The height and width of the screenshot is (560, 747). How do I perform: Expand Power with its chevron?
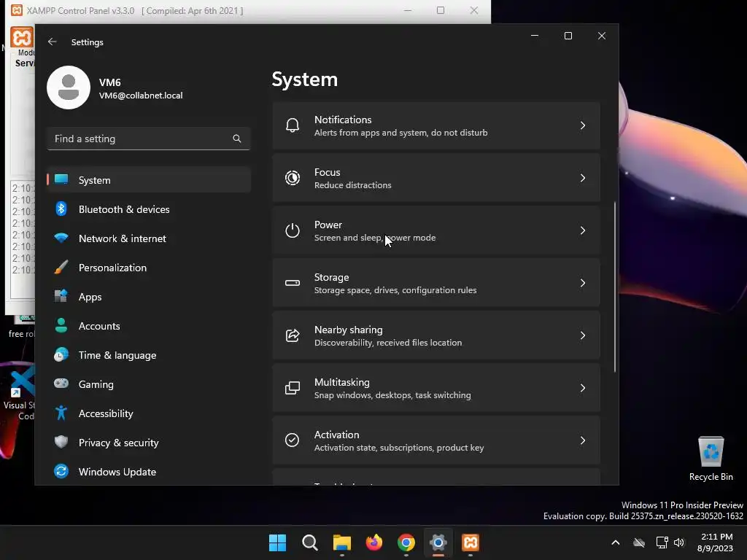tap(583, 230)
